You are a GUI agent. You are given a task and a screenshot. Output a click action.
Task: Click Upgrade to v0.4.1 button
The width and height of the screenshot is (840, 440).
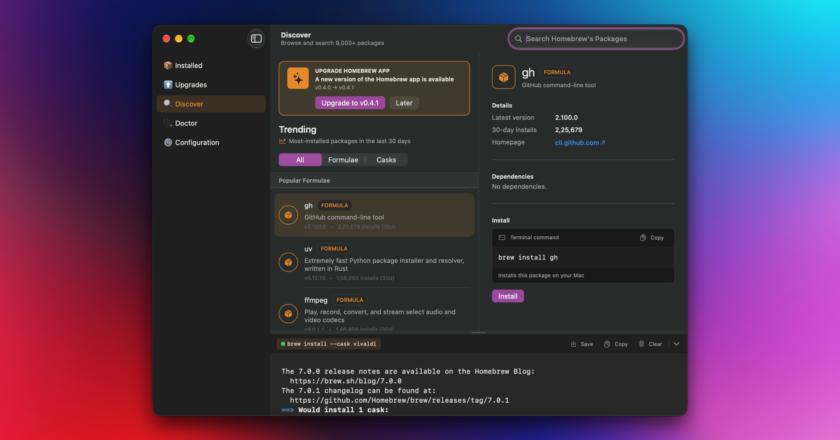click(x=350, y=103)
